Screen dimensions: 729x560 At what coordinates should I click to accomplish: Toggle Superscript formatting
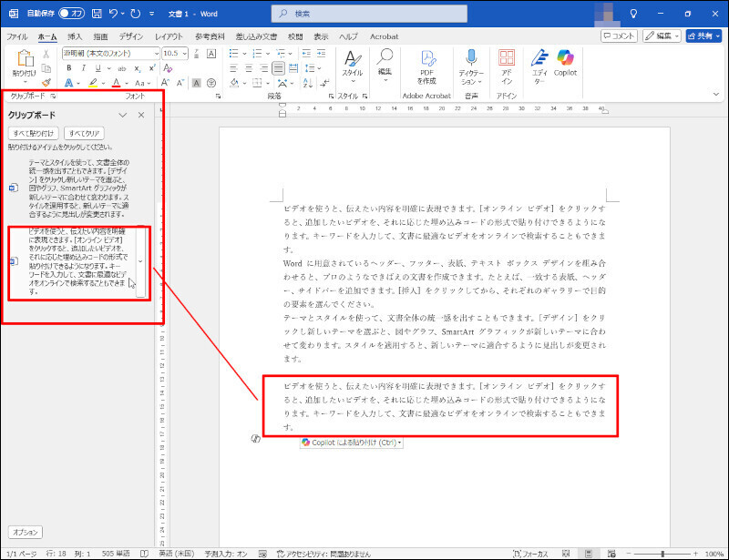151,68
